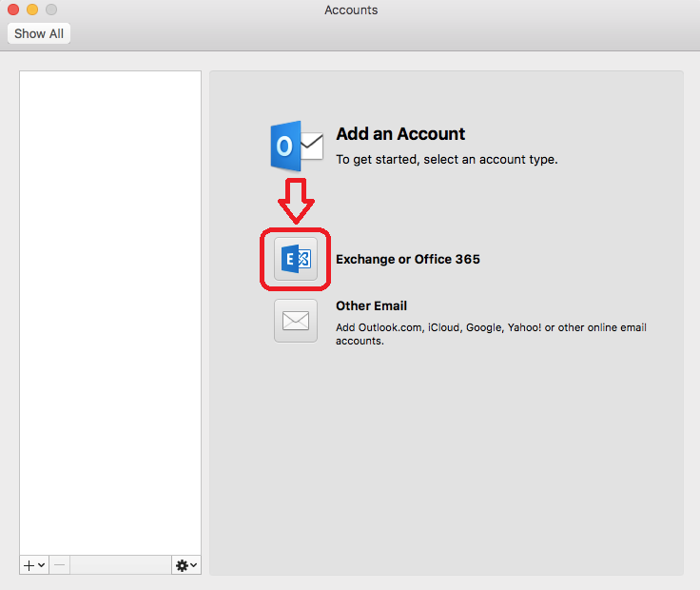Click the minus remove account button
The width and height of the screenshot is (700, 590).
(59, 565)
